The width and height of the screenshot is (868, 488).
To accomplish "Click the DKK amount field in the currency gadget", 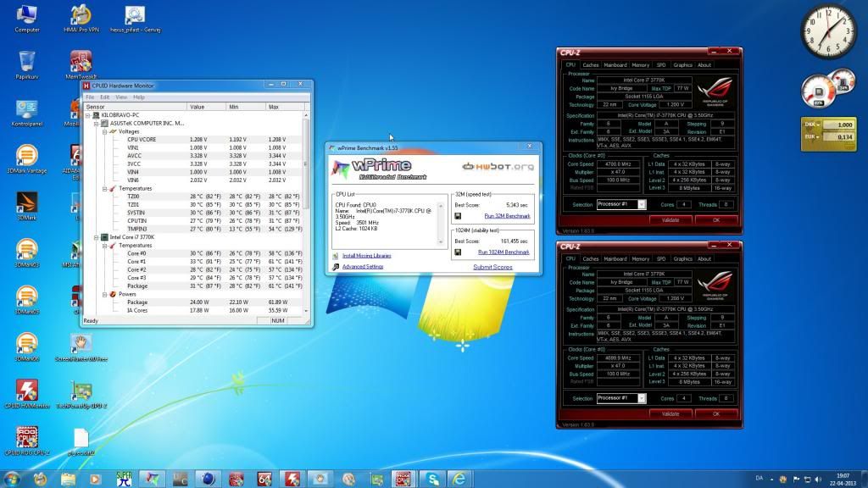I will click(838, 125).
